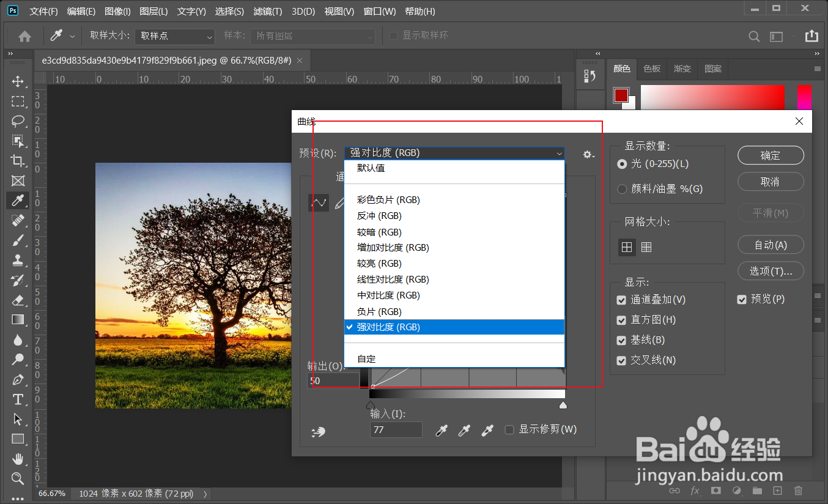Select the Rectangle shape tool
This screenshot has height=504, width=828.
(18, 439)
